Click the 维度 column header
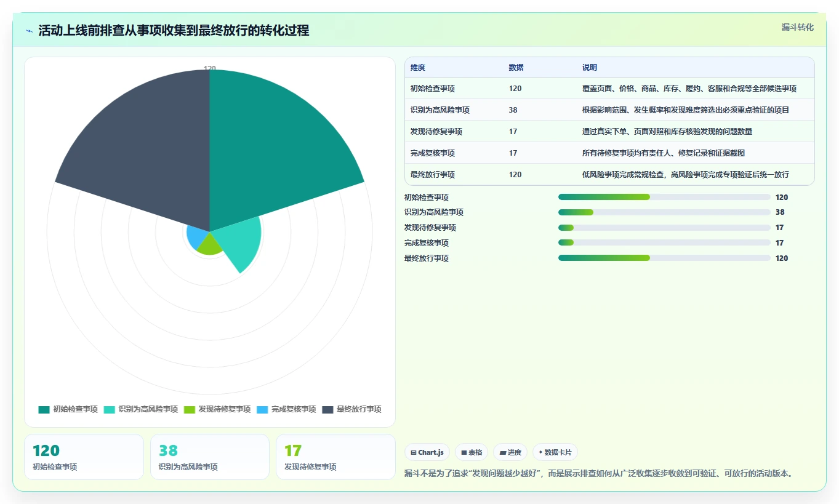 pos(418,68)
